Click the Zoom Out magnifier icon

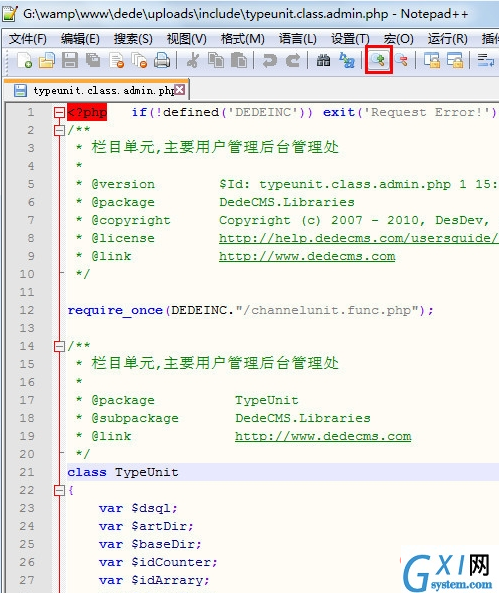(x=401, y=61)
